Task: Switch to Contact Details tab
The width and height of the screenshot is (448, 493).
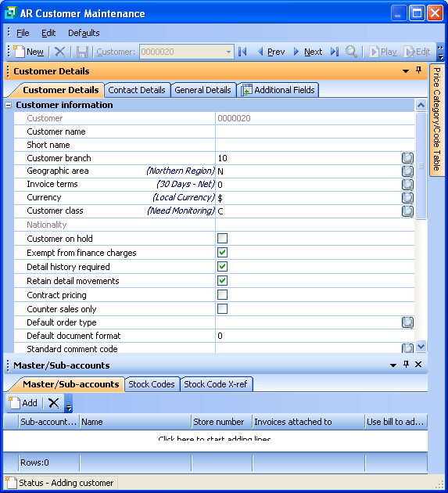Action: [137, 90]
